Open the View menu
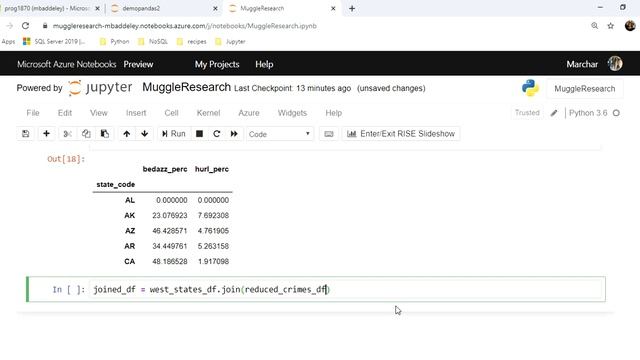 [99, 113]
